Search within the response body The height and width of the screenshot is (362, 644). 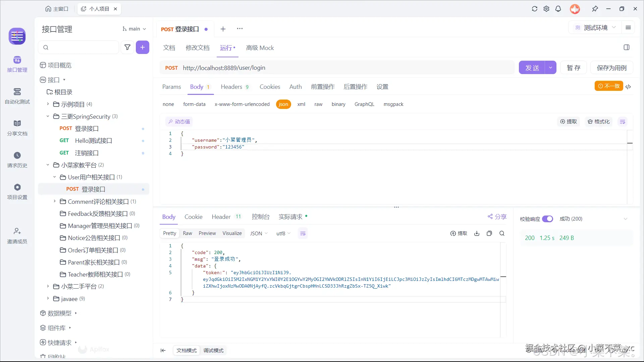[502, 234]
